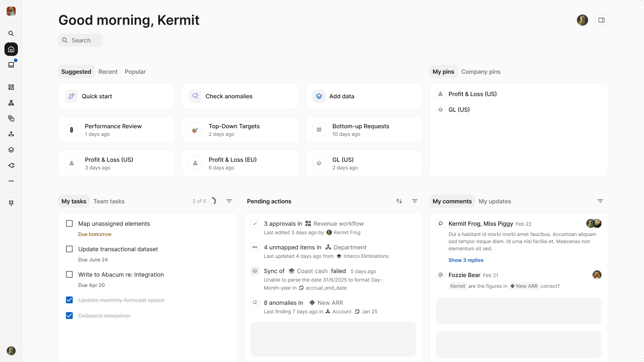
Task: Open the Team tasks tab
Action: [109, 201]
